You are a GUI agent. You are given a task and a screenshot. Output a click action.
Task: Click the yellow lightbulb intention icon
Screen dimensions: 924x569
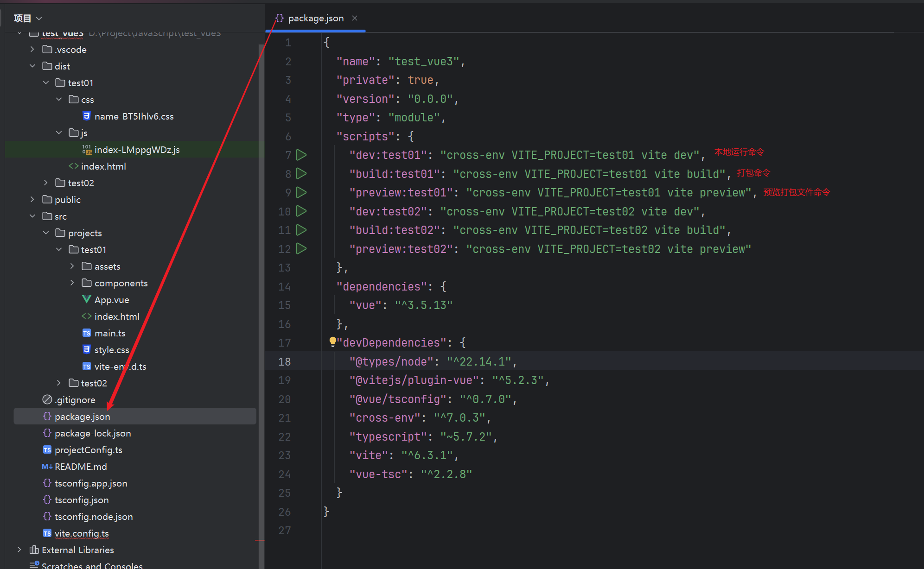tap(332, 342)
